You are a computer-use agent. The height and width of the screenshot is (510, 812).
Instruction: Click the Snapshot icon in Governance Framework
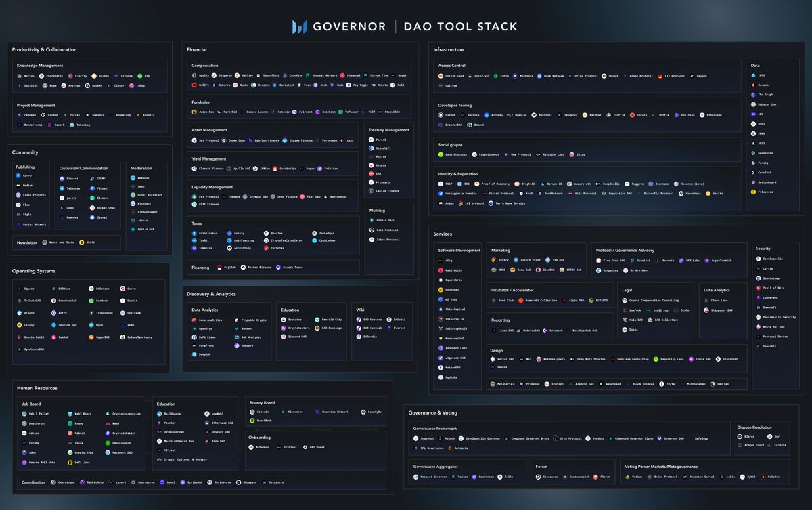pos(415,438)
